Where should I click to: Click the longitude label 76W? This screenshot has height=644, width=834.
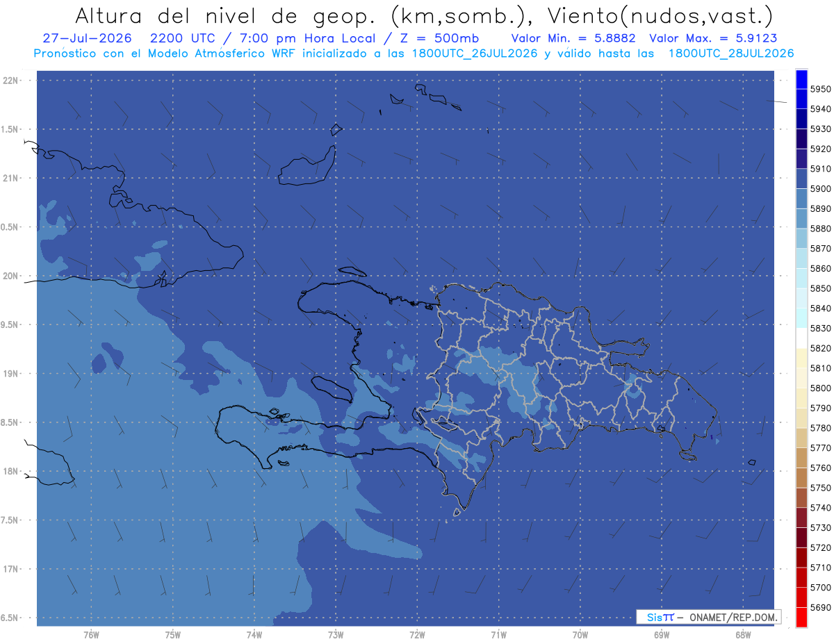(91, 634)
